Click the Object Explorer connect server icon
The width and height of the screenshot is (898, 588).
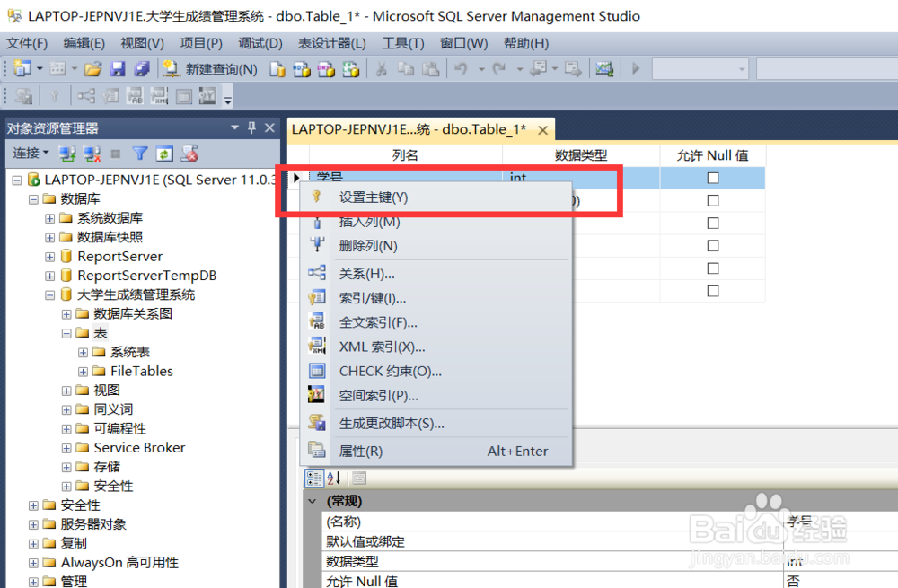(67, 154)
